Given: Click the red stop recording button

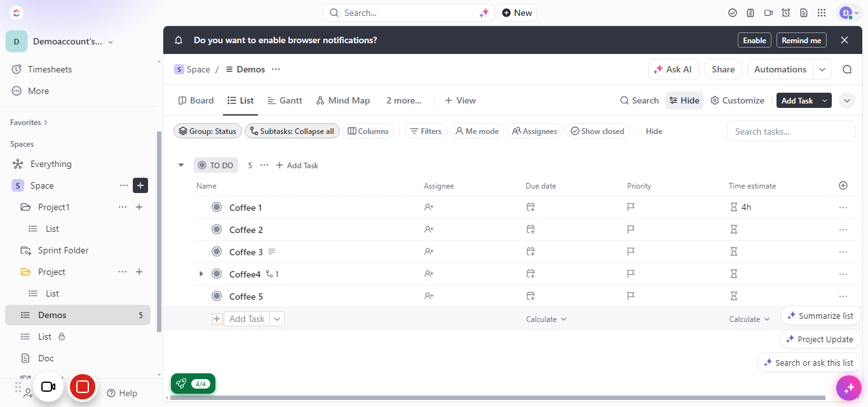Looking at the screenshot, I should 83,386.
